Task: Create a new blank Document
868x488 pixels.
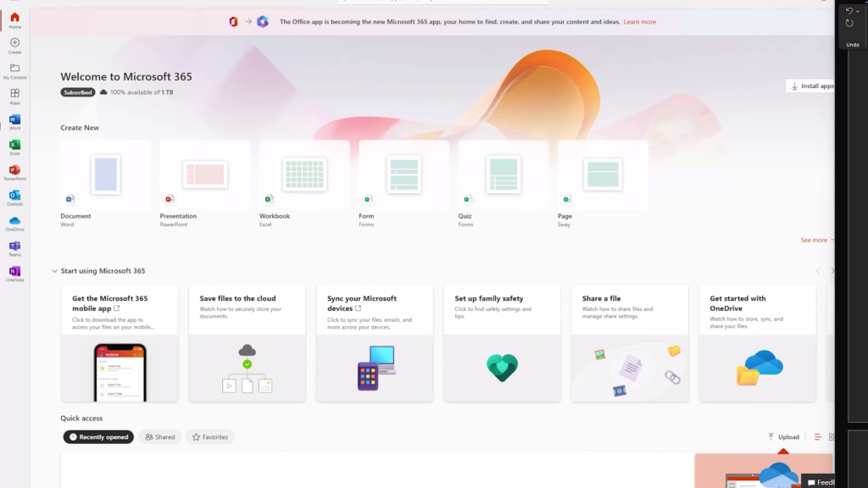Action: pyautogui.click(x=104, y=174)
